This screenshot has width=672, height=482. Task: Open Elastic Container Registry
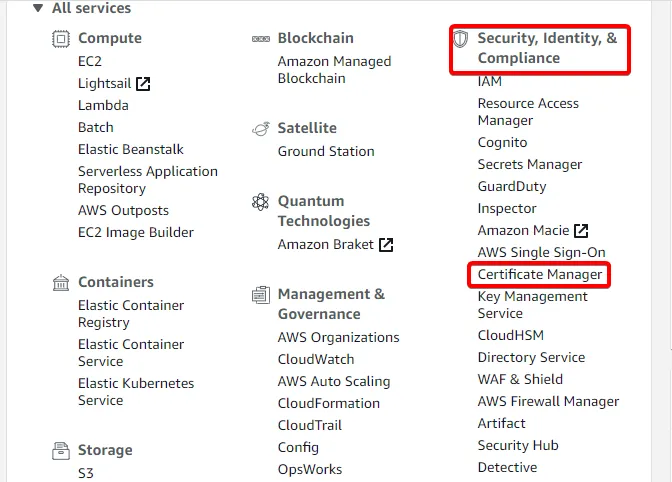pyautogui.click(x=131, y=314)
